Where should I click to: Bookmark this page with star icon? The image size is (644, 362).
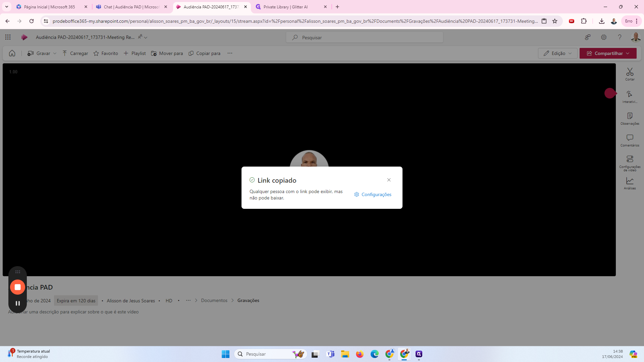[x=555, y=21]
